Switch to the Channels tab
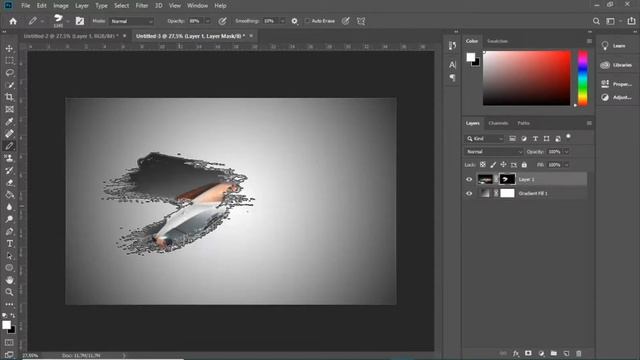 (498, 123)
